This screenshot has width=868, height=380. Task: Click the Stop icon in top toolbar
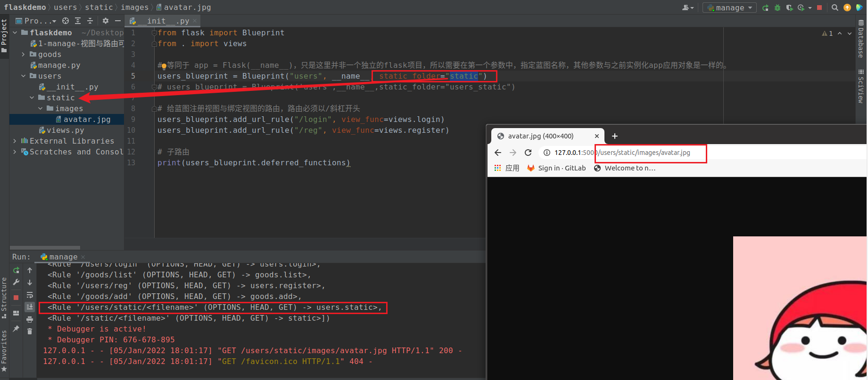pos(819,8)
